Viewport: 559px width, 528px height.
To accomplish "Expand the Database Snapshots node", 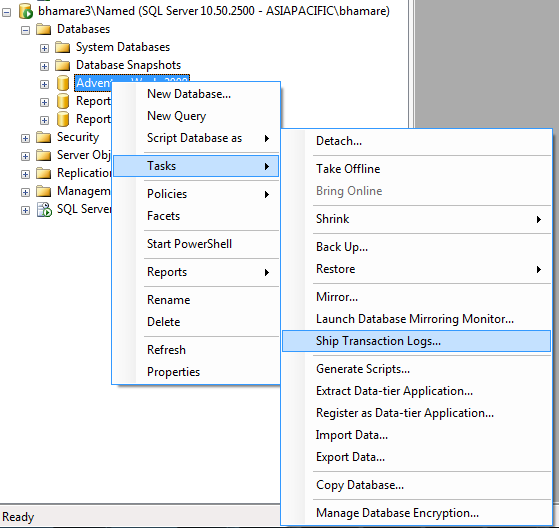I will tap(44, 66).
